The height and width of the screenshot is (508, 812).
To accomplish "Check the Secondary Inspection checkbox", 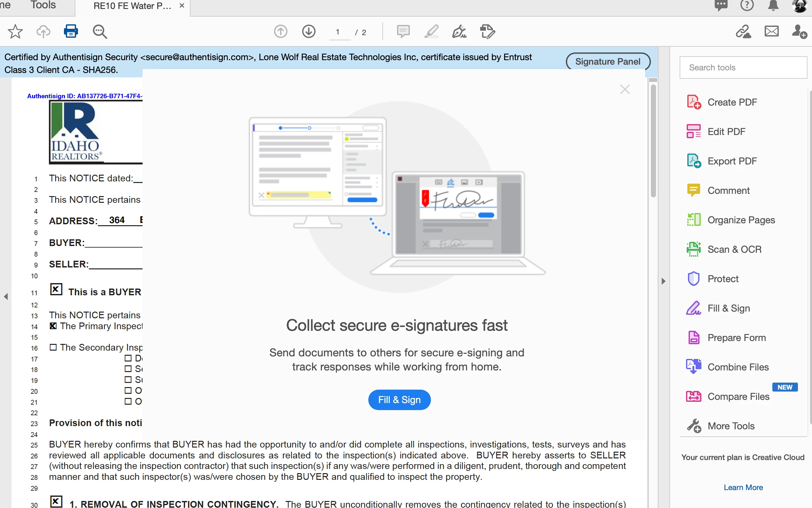I will click(53, 347).
